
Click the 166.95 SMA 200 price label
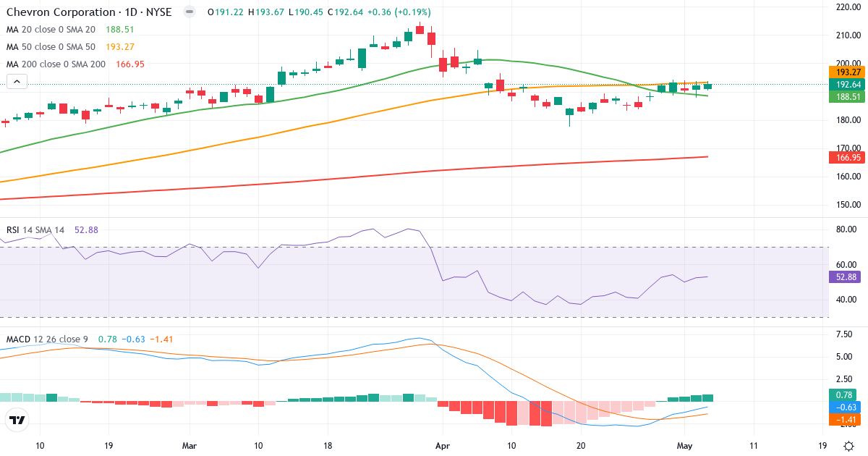pyautogui.click(x=846, y=157)
